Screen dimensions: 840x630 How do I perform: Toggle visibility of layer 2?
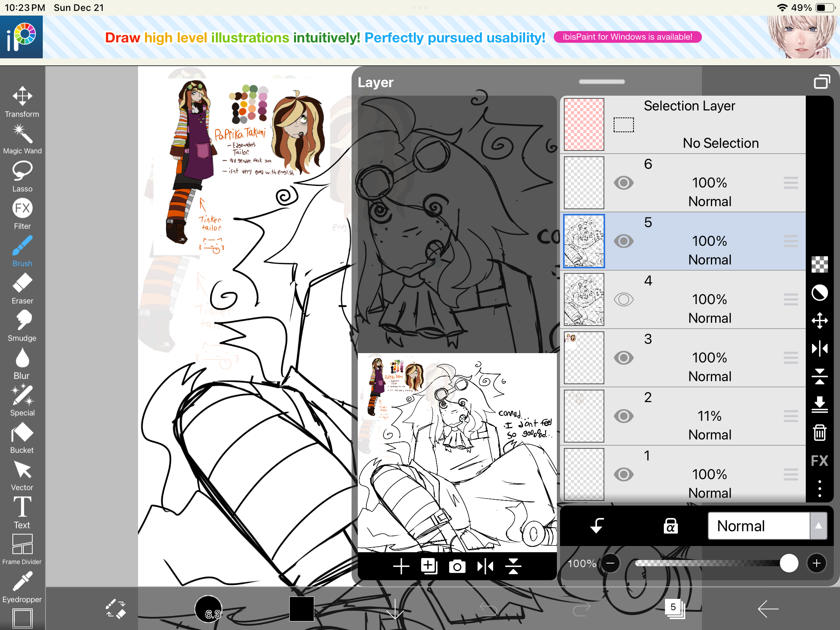[x=623, y=416]
